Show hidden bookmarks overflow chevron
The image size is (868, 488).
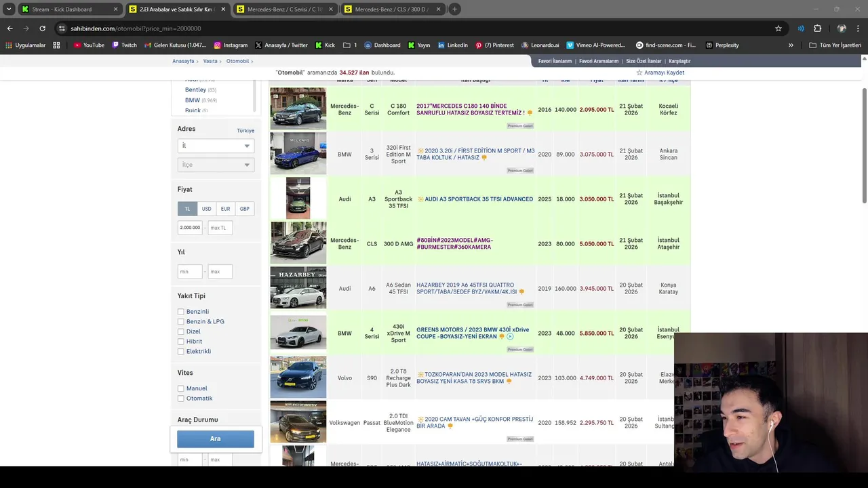[791, 45]
